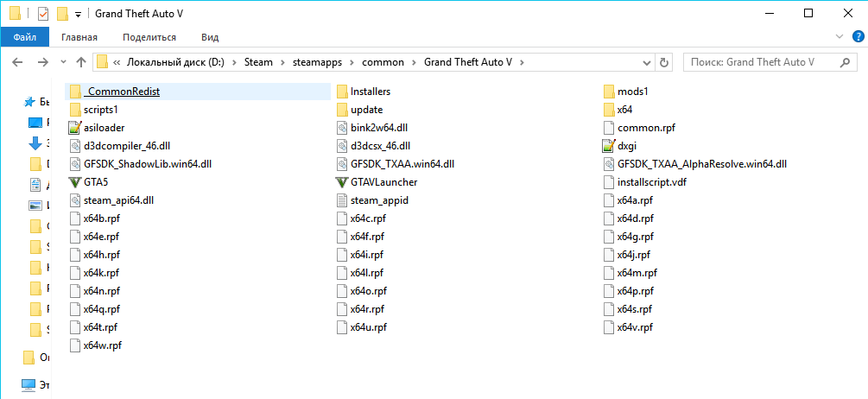868x399 pixels.
Task: Select the Installers folder icon
Action: click(x=342, y=92)
